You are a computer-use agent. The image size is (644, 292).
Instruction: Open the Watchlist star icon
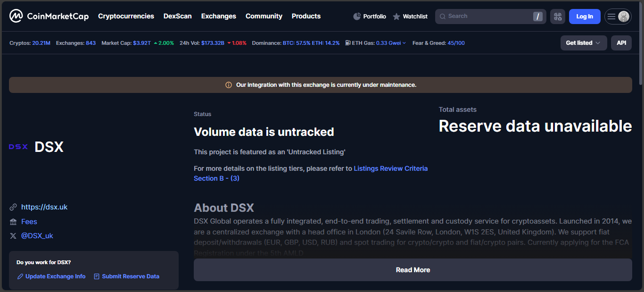click(x=396, y=17)
